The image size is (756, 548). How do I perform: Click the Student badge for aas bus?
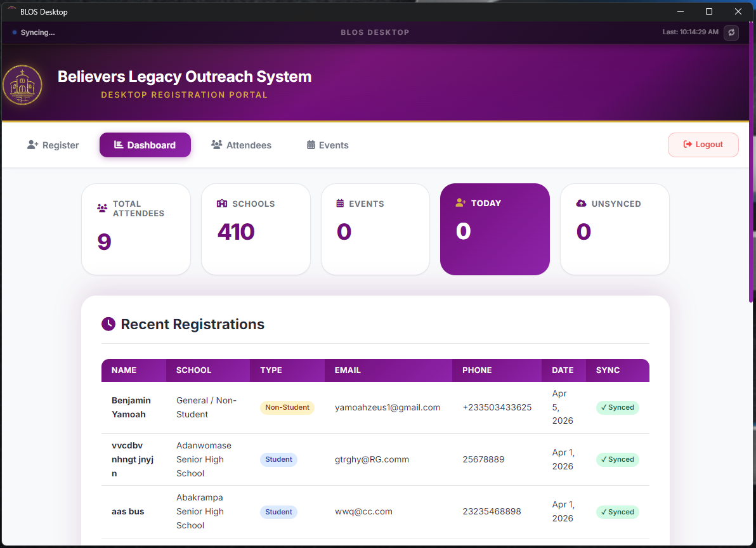coord(278,512)
